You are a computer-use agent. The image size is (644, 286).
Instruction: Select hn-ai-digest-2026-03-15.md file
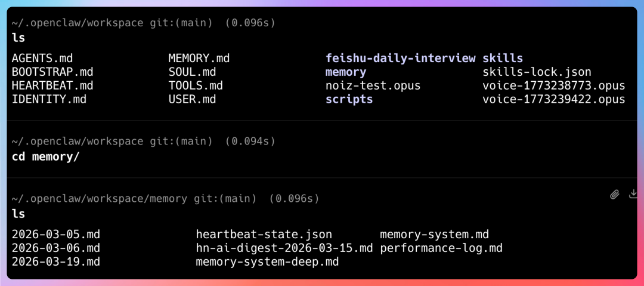point(284,248)
